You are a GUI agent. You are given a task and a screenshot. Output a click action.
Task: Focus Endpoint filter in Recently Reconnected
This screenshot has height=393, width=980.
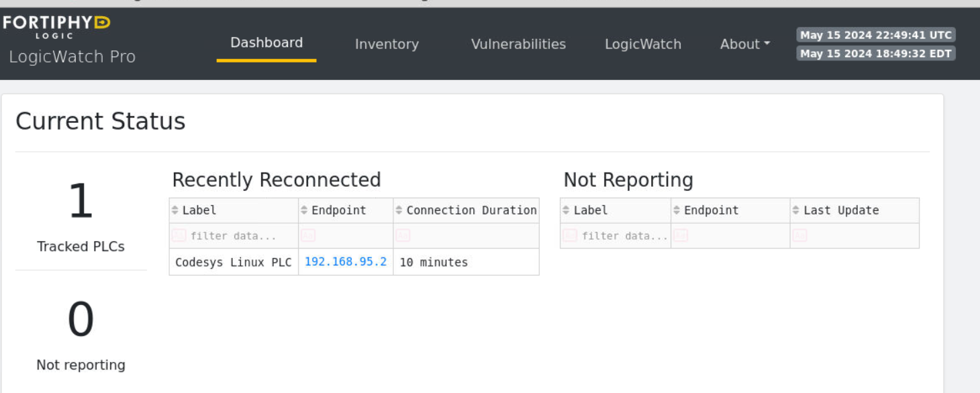(x=346, y=236)
